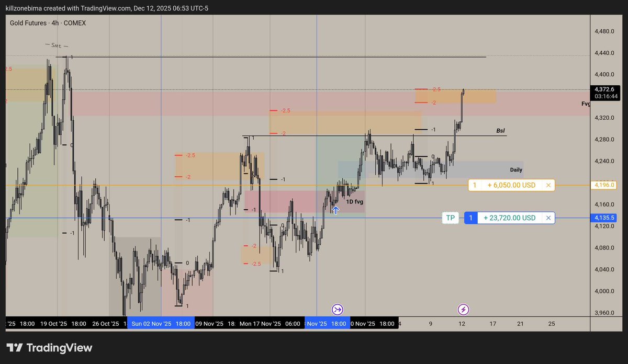Click the orange 4,196.0 price label
The width and height of the screenshot is (628, 364).
point(604,185)
